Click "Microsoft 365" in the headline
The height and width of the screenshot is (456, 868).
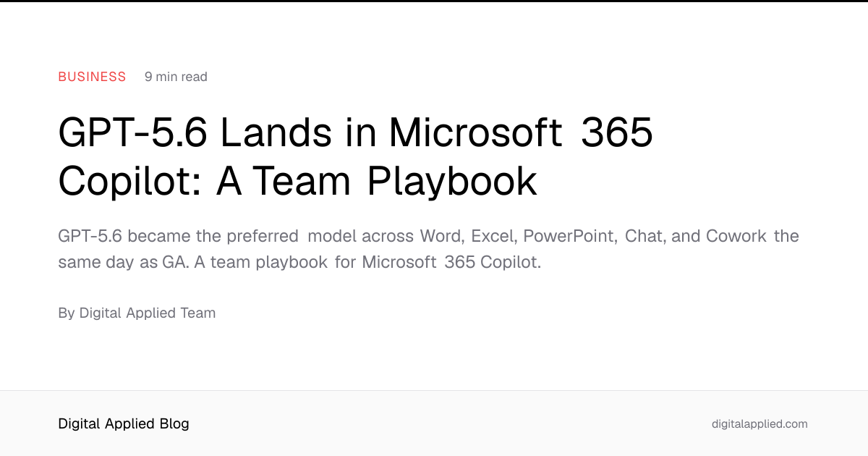tap(520, 133)
